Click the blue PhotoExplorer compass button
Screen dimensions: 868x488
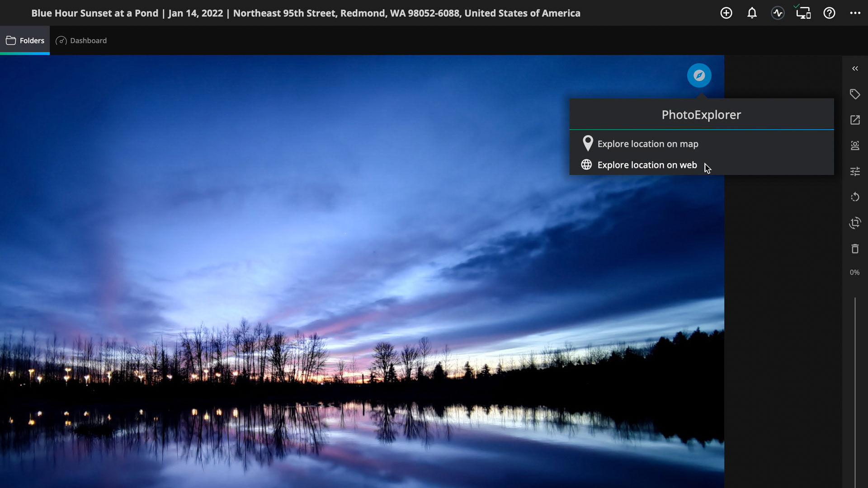coord(699,75)
